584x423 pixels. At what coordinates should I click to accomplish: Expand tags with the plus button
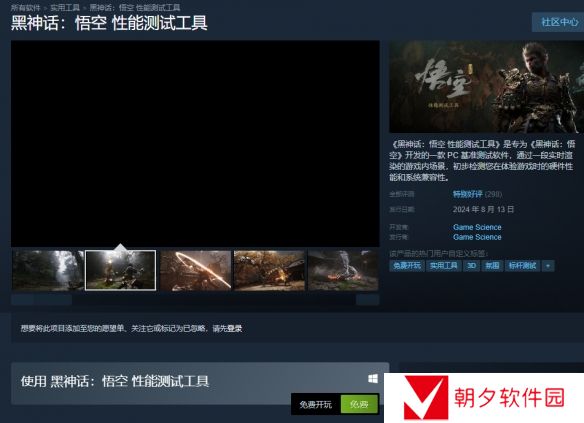pos(548,265)
